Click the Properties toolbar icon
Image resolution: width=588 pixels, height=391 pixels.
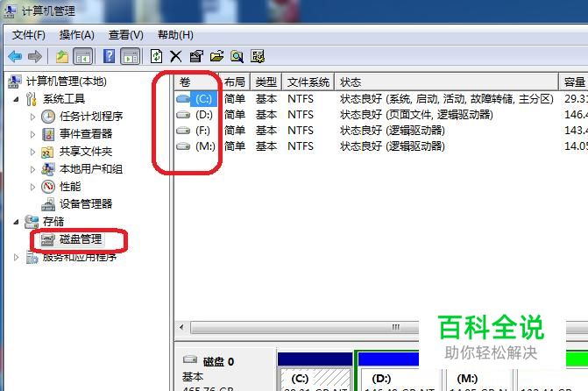pyautogui.click(x=196, y=57)
